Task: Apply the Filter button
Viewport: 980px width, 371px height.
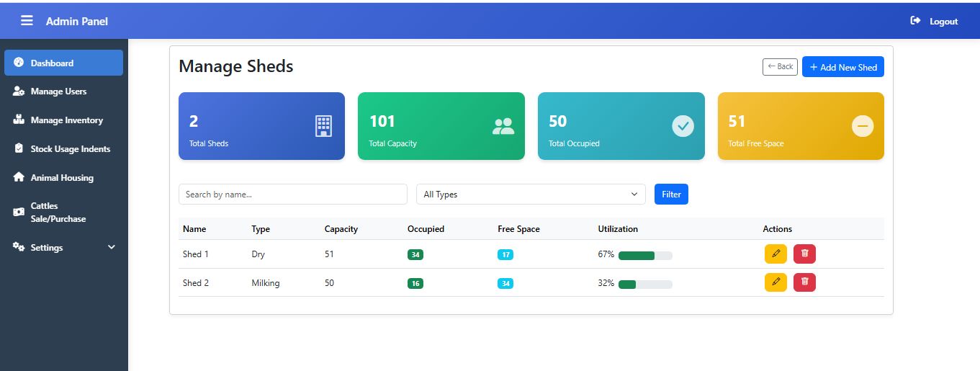Action: (671, 195)
